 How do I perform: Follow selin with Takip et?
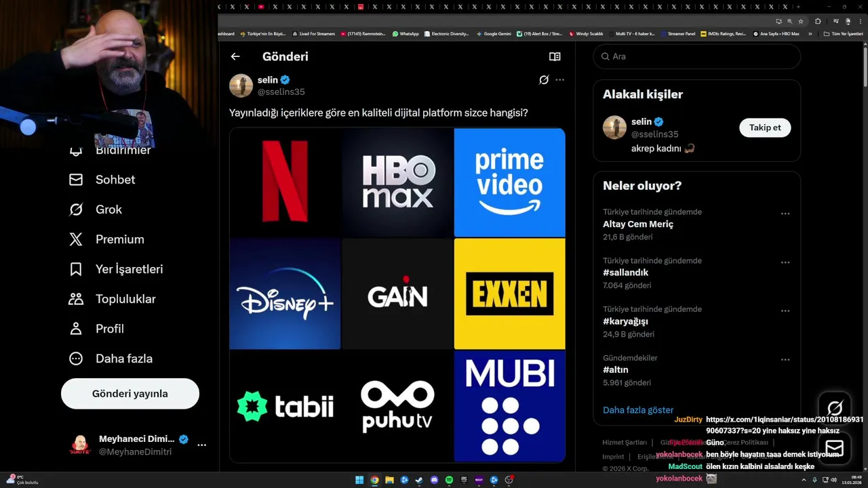pos(765,127)
